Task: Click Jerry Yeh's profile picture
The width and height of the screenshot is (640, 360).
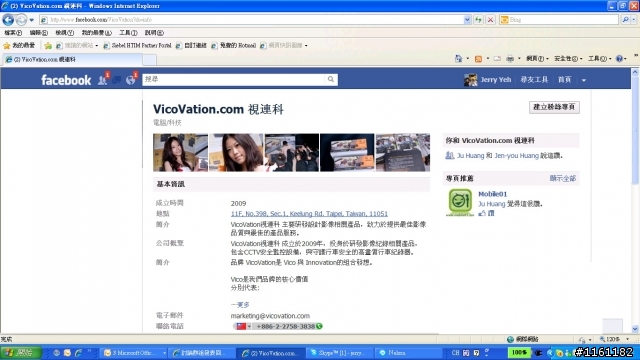Action: click(470, 80)
